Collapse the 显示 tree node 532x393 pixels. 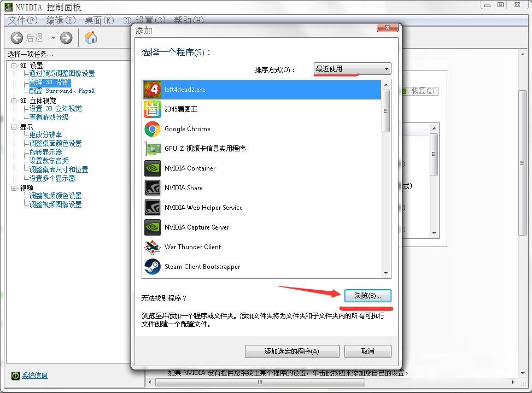14,127
